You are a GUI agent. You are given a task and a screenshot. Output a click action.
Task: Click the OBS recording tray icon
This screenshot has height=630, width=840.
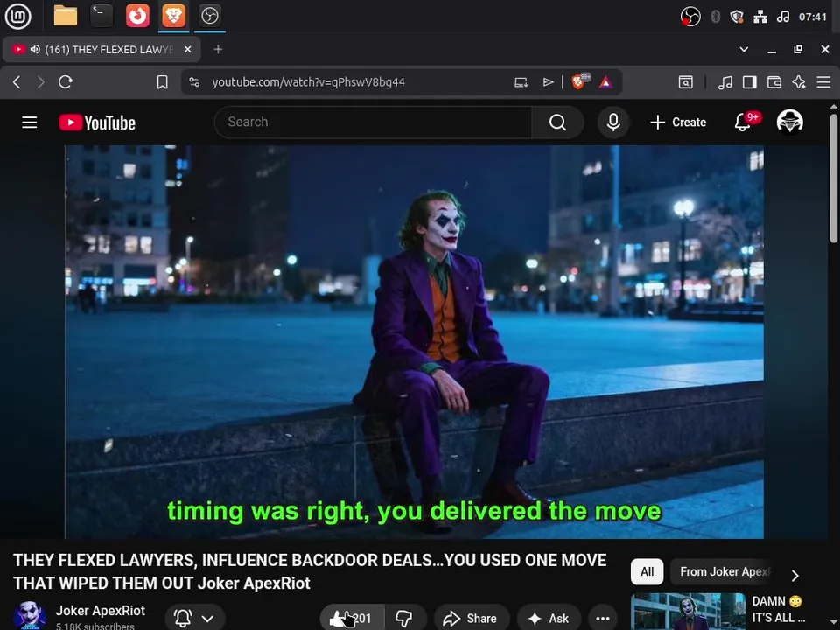coord(690,17)
